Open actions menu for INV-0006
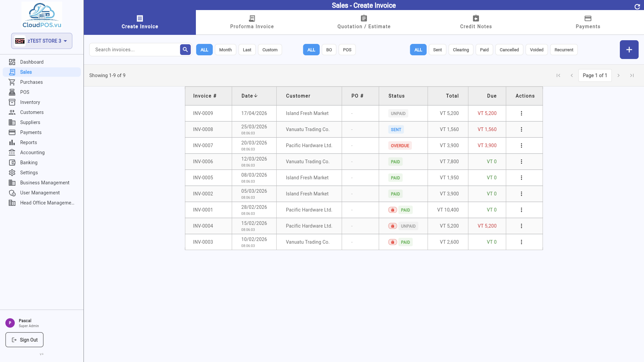644x362 pixels. point(522,162)
